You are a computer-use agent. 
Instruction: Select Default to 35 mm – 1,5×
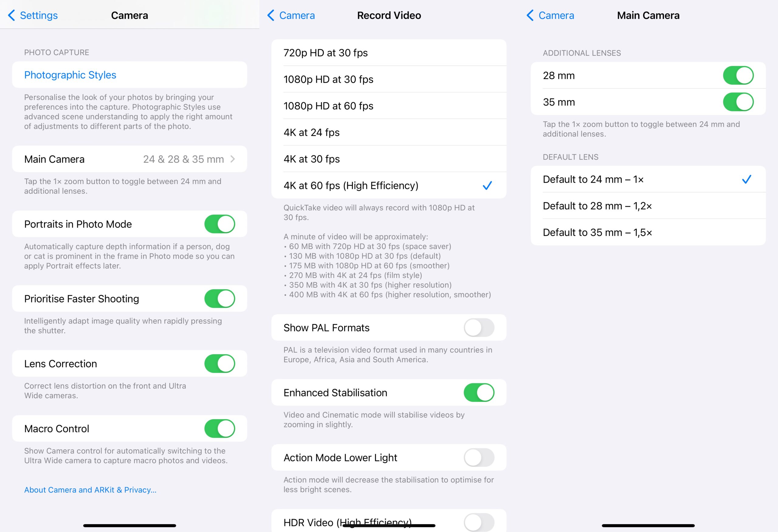(648, 232)
